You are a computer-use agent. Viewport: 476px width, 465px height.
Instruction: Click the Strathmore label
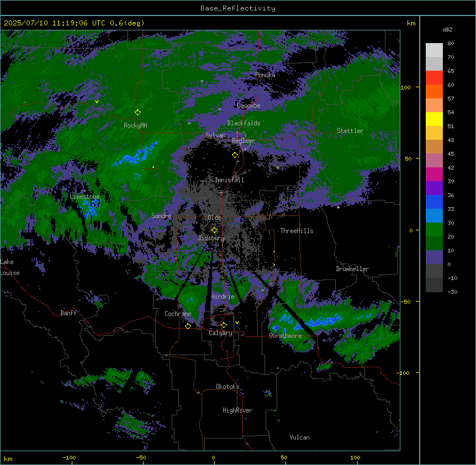point(285,336)
